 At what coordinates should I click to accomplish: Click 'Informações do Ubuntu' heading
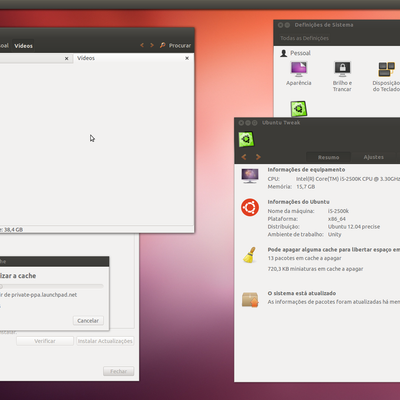pos(298,202)
